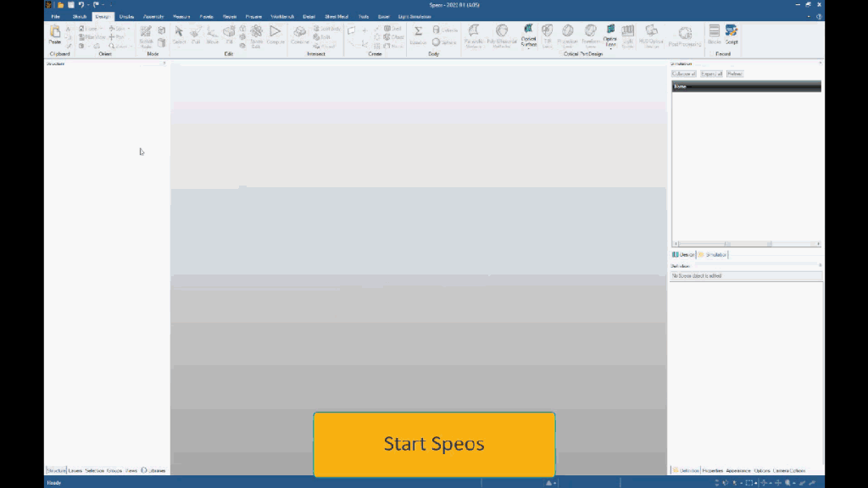Click Collapse all in Simulation panel

pos(684,74)
